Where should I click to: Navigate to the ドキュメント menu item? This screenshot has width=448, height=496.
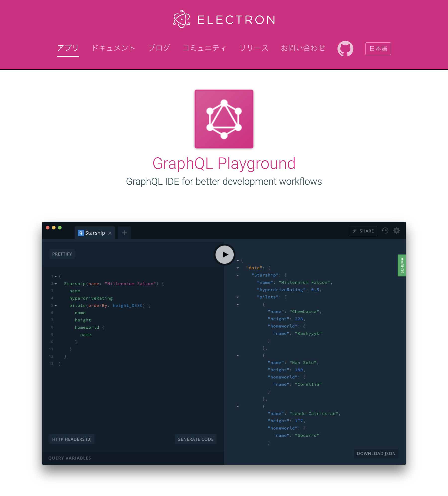[x=113, y=48]
